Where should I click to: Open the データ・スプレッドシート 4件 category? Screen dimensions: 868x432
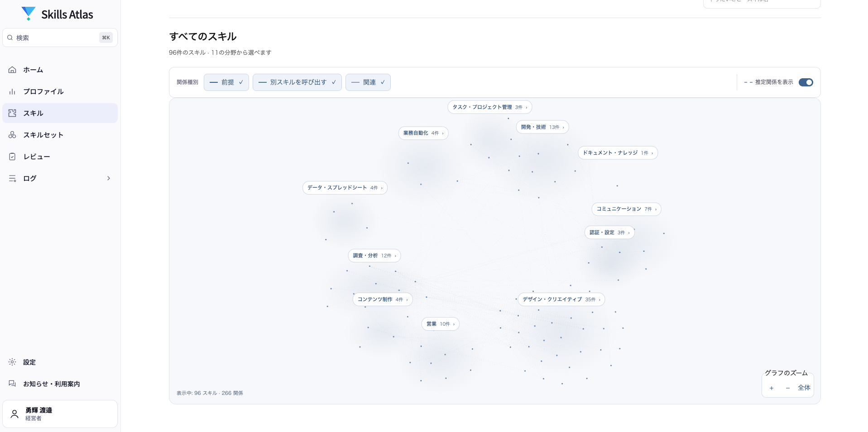coord(345,188)
